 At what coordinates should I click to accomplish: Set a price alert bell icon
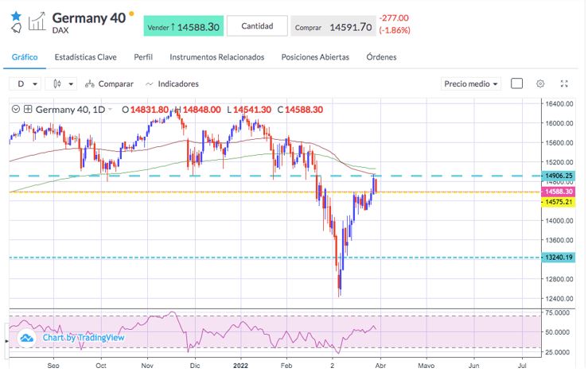pos(16,28)
